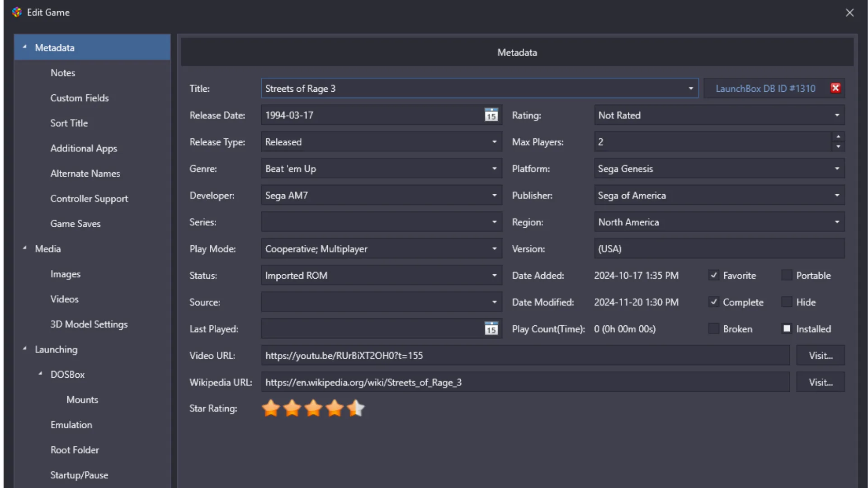The image size is (868, 488).
Task: Open Videos under Media
Action: tap(65, 299)
